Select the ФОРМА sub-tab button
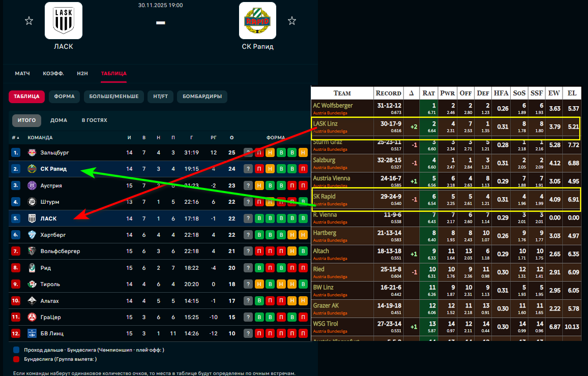588x376 pixels. tap(65, 97)
